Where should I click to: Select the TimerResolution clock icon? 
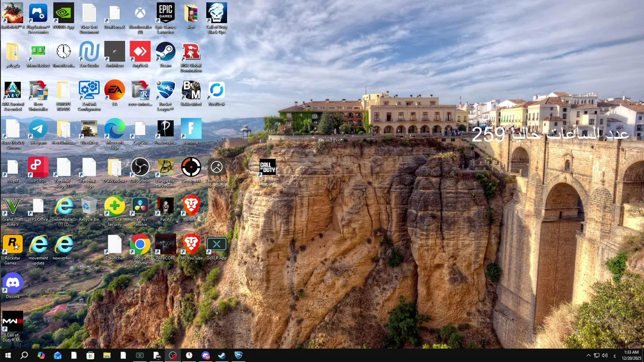[x=63, y=55]
